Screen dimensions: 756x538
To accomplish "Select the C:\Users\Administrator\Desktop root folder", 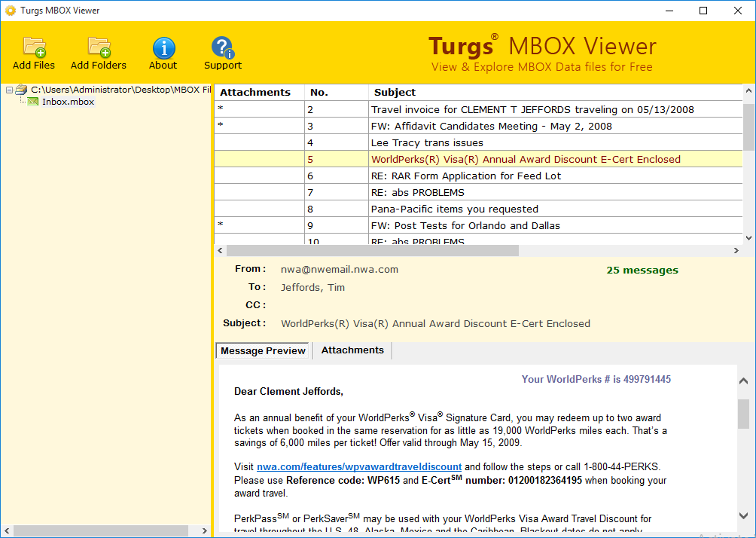I will coord(121,89).
